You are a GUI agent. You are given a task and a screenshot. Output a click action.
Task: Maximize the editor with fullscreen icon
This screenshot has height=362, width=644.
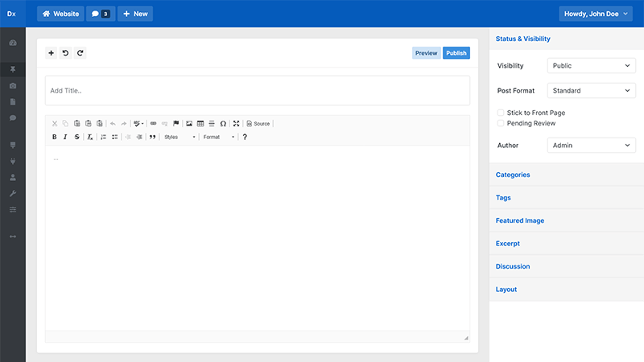[x=236, y=124]
